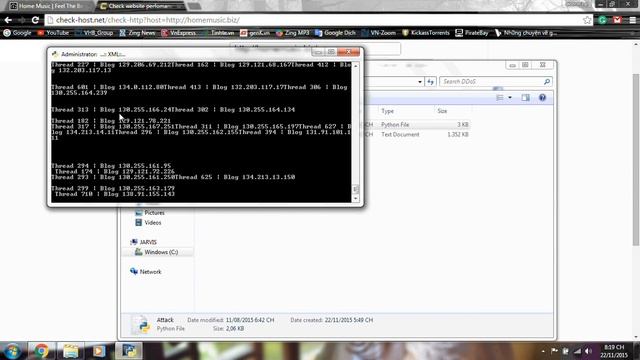
Task: Click the magnifier icon in Explorer search box
Action: (x=547, y=82)
